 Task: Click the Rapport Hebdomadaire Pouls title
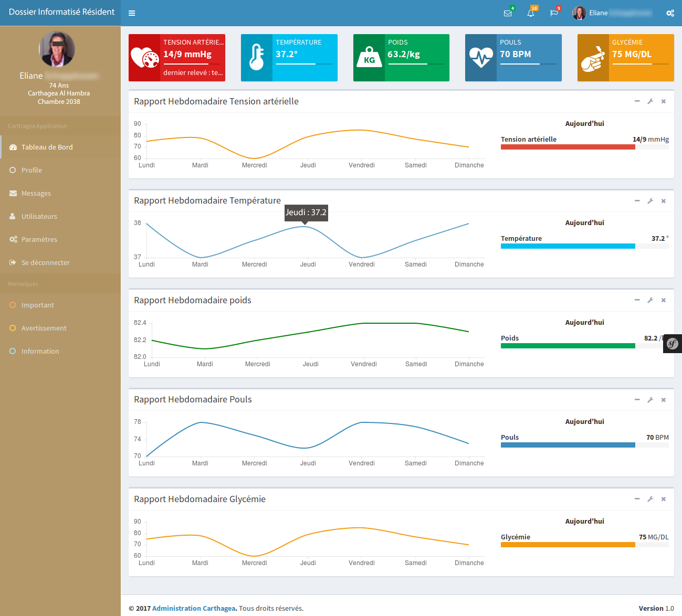(x=193, y=399)
